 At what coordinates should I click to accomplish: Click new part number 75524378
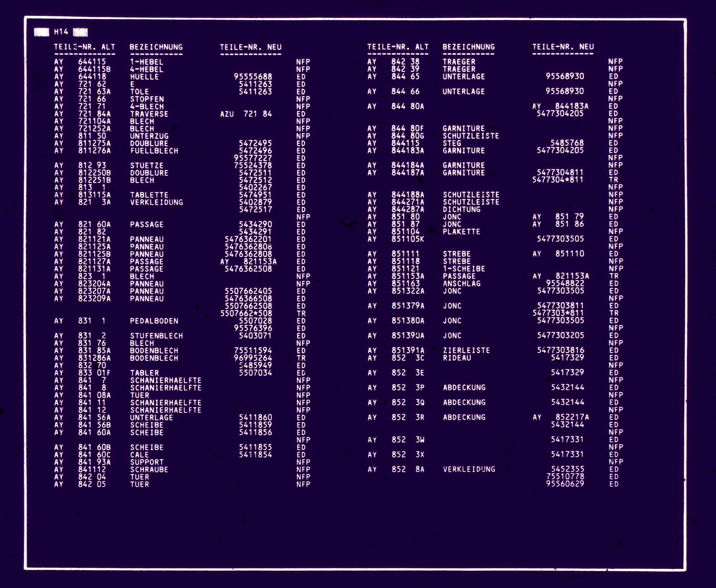pyautogui.click(x=253, y=166)
